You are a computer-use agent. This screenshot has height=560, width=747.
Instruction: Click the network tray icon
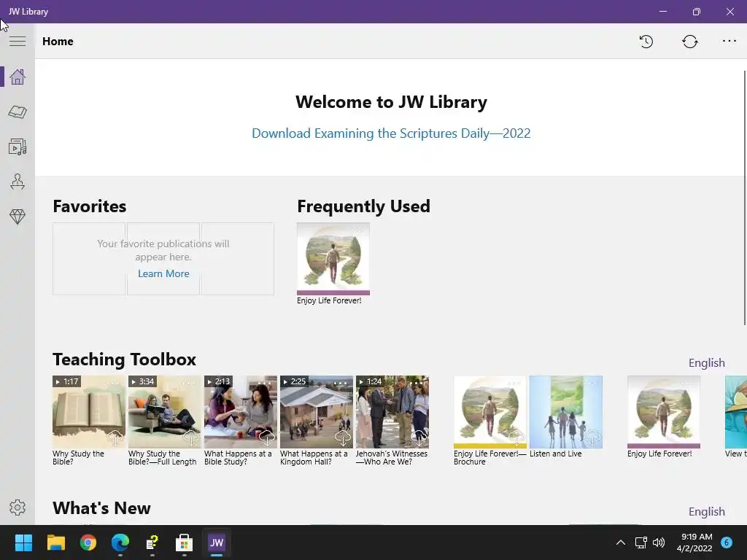[640, 542]
